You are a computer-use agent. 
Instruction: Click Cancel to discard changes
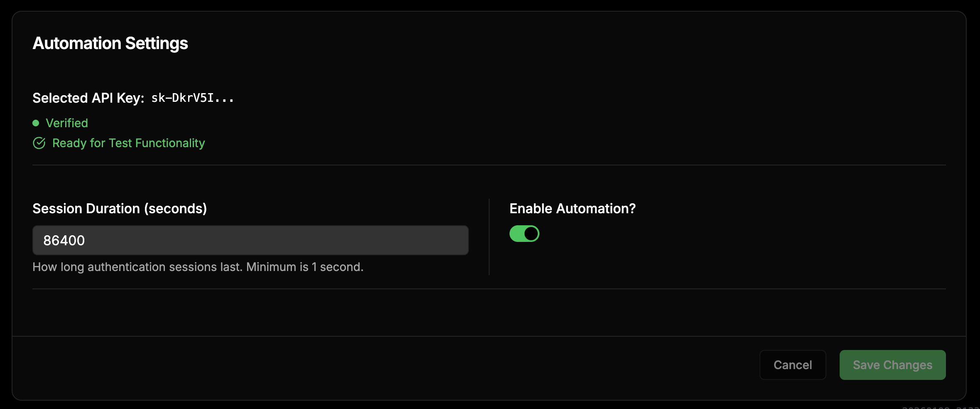point(792,365)
